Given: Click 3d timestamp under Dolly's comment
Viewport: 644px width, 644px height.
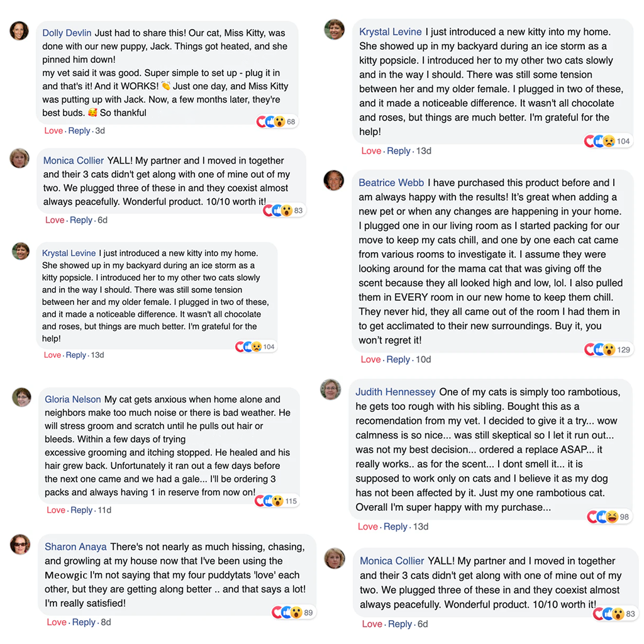Looking at the screenshot, I should [100, 131].
